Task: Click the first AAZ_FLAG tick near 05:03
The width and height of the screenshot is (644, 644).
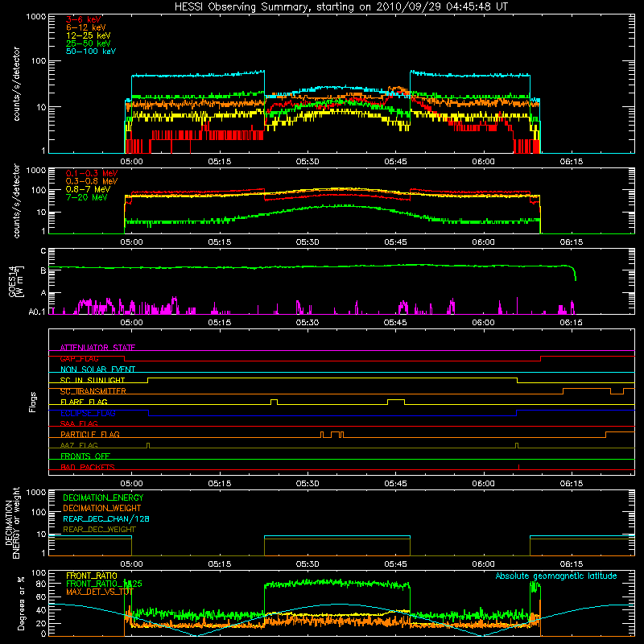Action: [x=148, y=445]
